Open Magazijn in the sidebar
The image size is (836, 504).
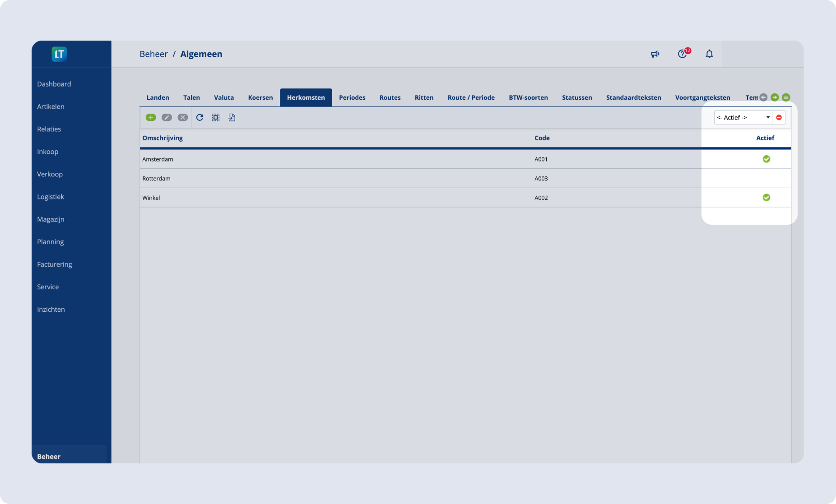click(x=51, y=219)
